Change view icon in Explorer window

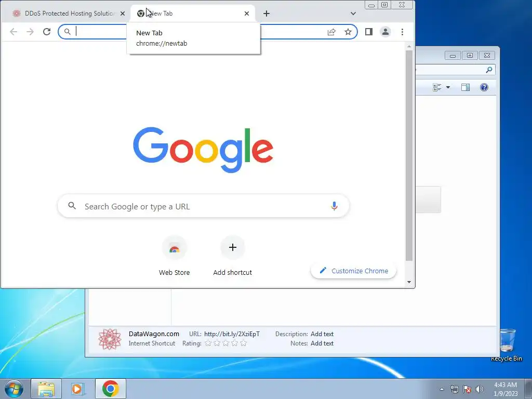[437, 87]
